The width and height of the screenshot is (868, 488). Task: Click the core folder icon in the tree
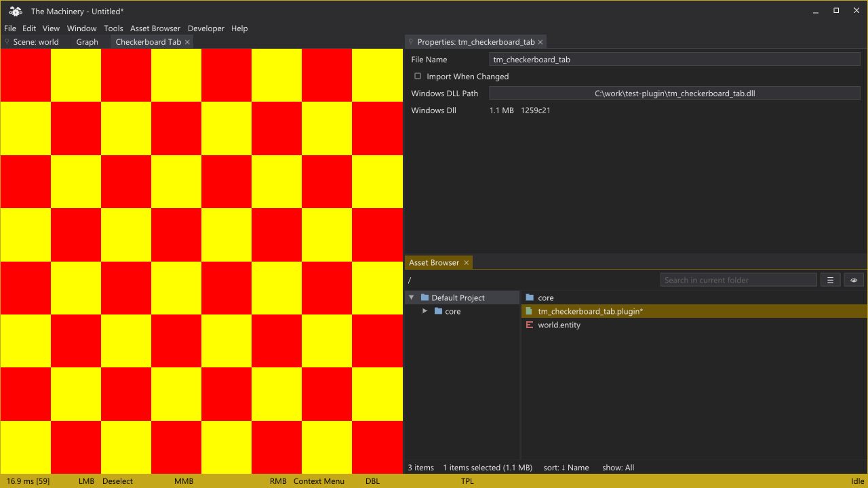coord(438,311)
